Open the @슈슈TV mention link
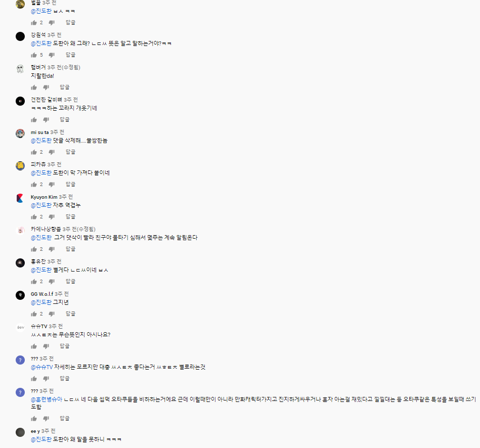Image resolution: width=480 pixels, height=448 pixels. coord(41,367)
